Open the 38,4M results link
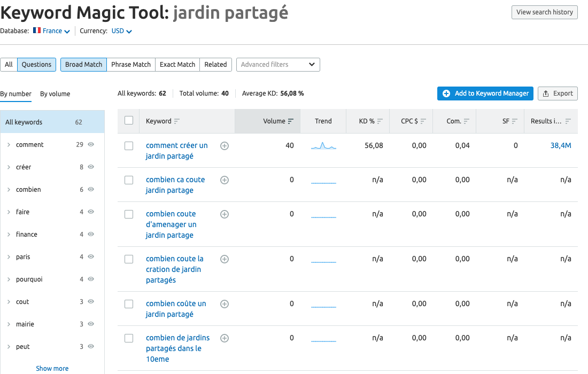Viewport: 588px width, 374px height. 561,145
